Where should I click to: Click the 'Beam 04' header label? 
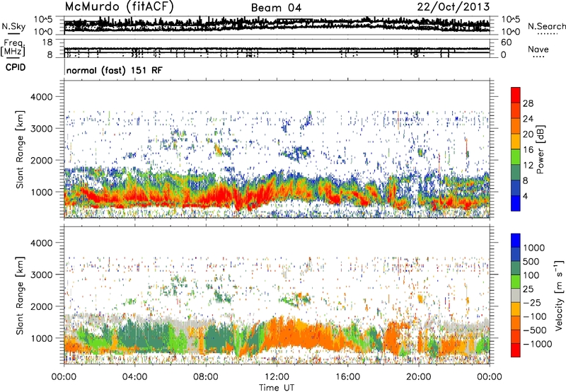276,8
